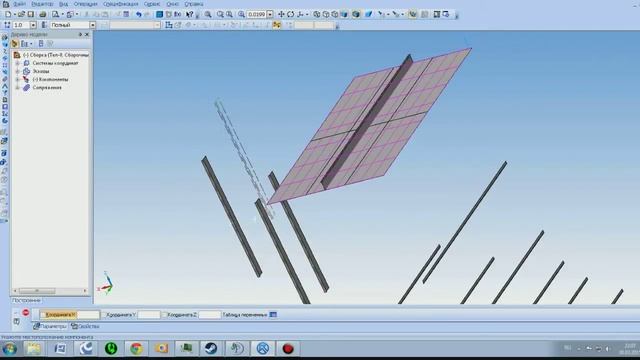Viewport: 640px width, 360px height.
Task: Select the Сборка root tree item
Action: (x=51, y=55)
